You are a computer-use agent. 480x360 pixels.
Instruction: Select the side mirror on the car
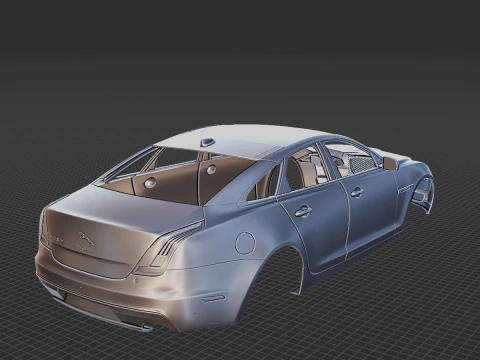[x=390, y=163]
